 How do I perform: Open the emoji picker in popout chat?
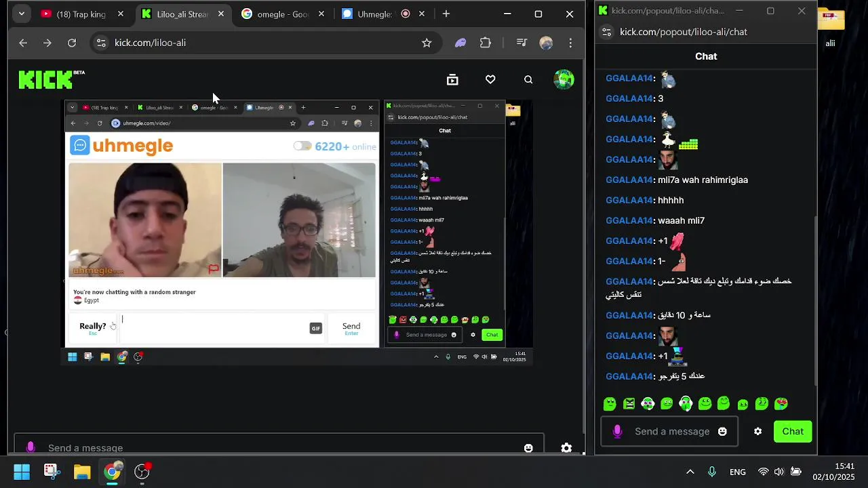click(722, 431)
